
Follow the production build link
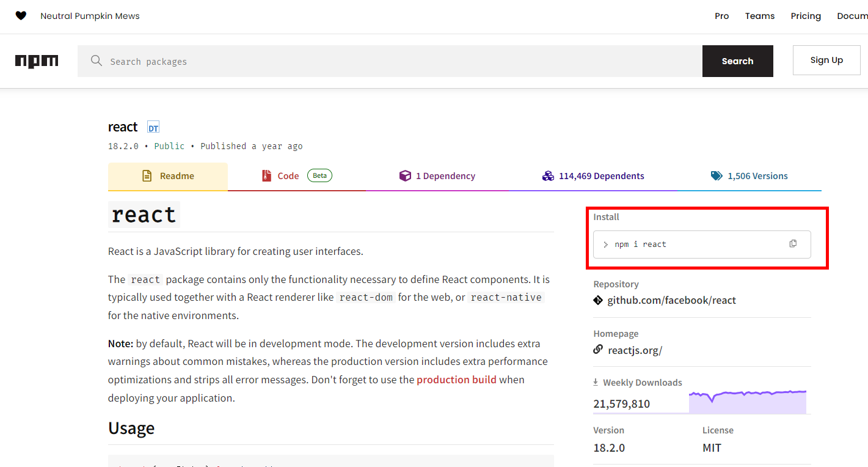pos(456,380)
